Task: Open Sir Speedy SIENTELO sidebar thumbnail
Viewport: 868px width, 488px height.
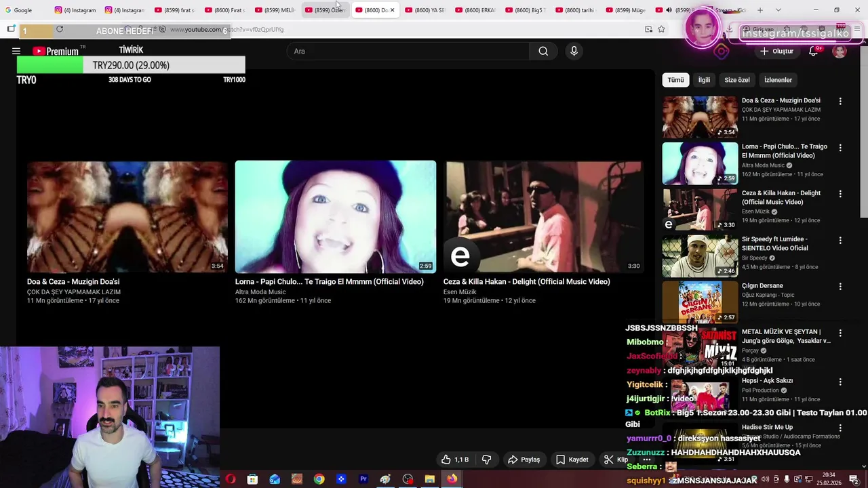Action: [x=700, y=256]
